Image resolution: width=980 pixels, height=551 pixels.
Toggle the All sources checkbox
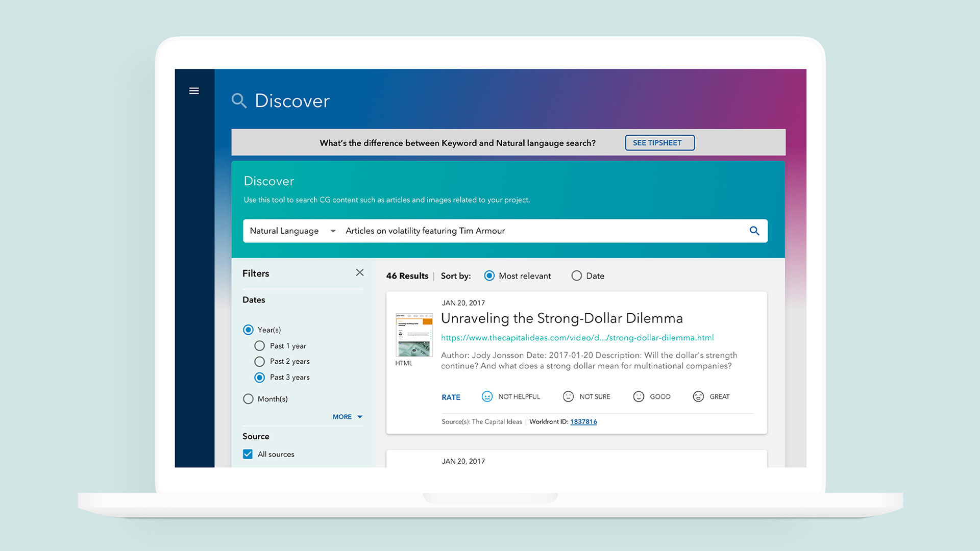point(248,454)
